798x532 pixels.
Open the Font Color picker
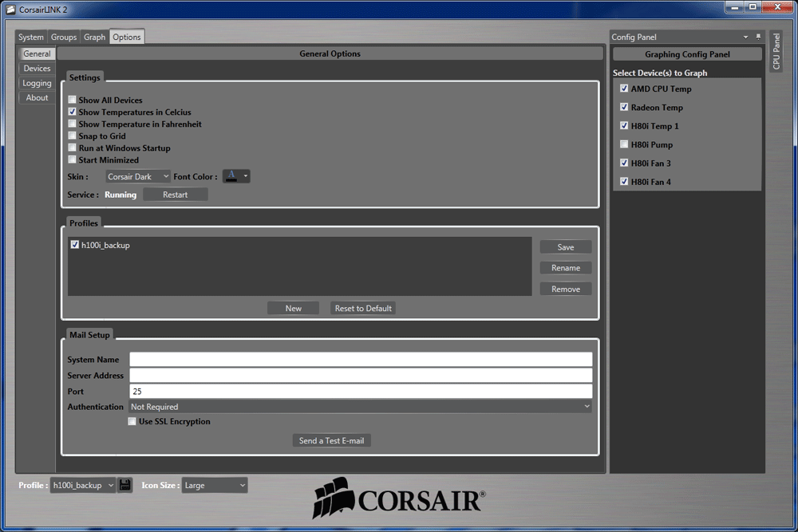point(237,176)
